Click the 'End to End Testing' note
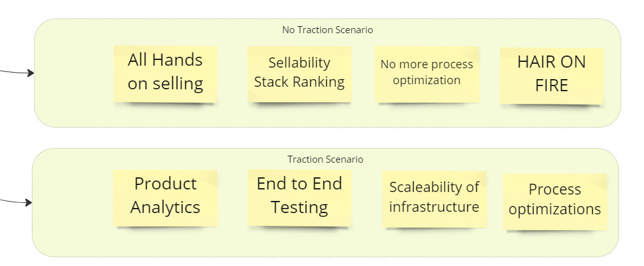The image size is (644, 266). point(299,198)
